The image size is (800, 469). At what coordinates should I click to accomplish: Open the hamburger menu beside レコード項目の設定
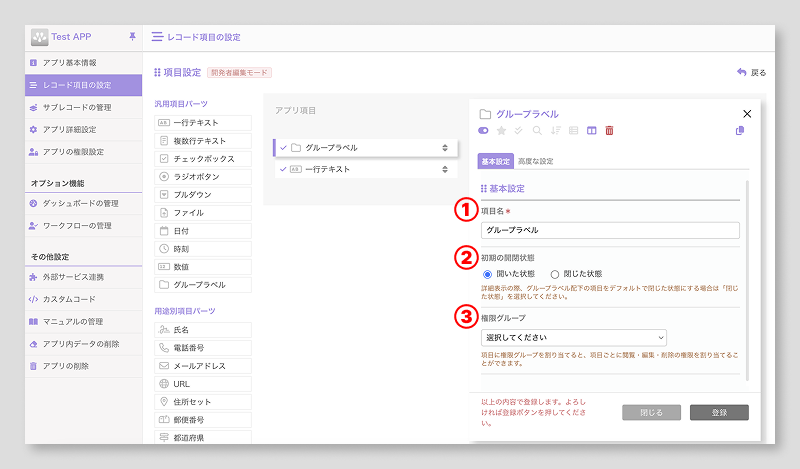point(157,37)
